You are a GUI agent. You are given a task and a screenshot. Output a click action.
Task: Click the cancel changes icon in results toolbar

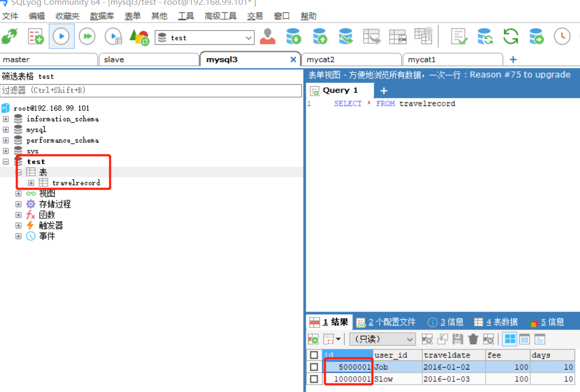tap(488, 339)
